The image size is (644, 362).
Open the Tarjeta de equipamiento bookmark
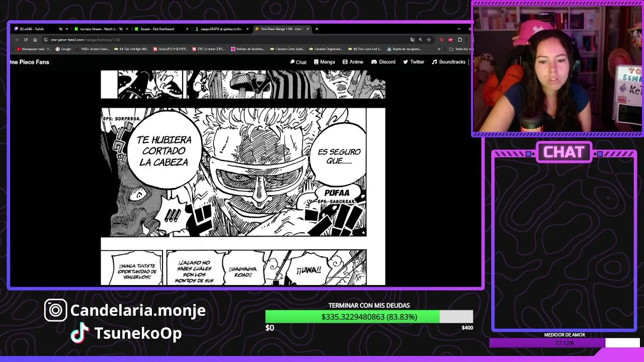coord(404,49)
